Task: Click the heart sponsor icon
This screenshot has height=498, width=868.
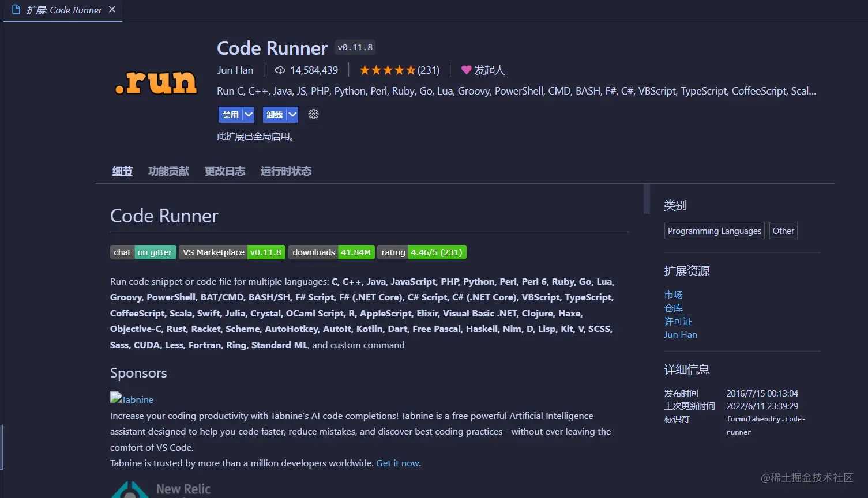Action: (x=466, y=70)
